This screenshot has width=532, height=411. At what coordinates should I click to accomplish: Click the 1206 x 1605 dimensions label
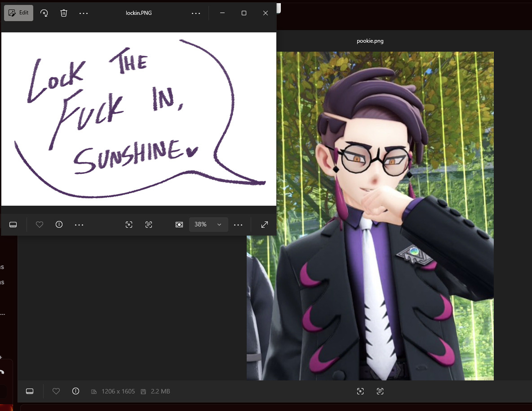point(118,391)
